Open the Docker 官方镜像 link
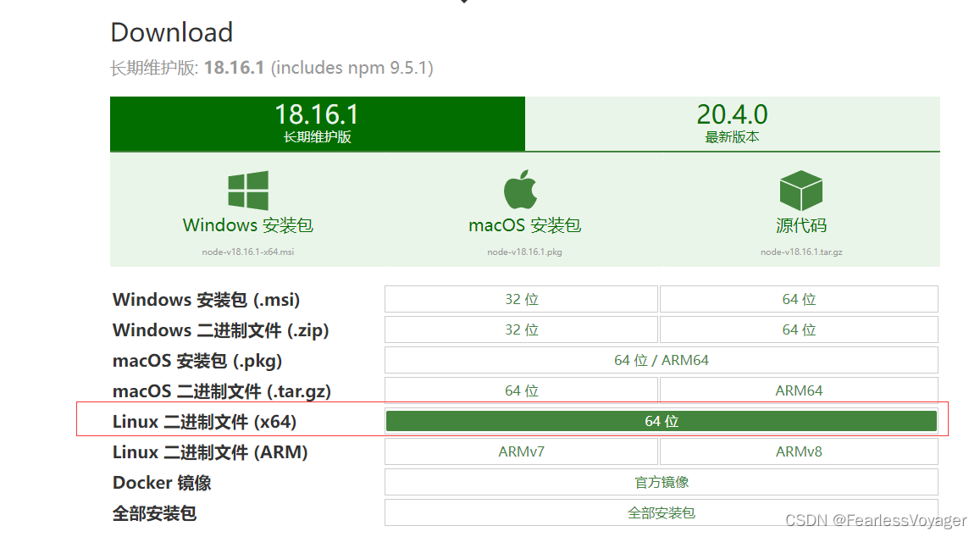 tap(662, 482)
